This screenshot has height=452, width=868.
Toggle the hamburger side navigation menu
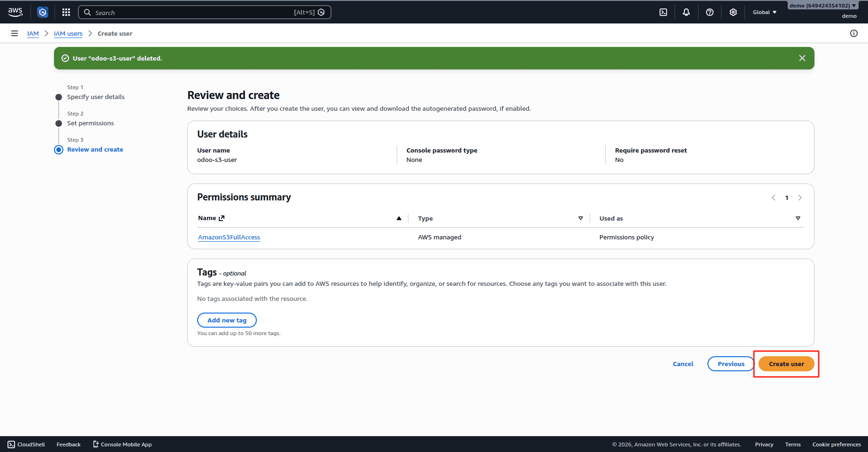(x=15, y=33)
